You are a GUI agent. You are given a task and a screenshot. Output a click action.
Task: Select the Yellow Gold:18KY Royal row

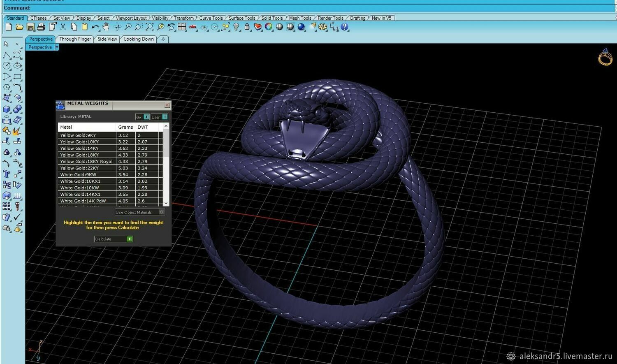pos(110,161)
